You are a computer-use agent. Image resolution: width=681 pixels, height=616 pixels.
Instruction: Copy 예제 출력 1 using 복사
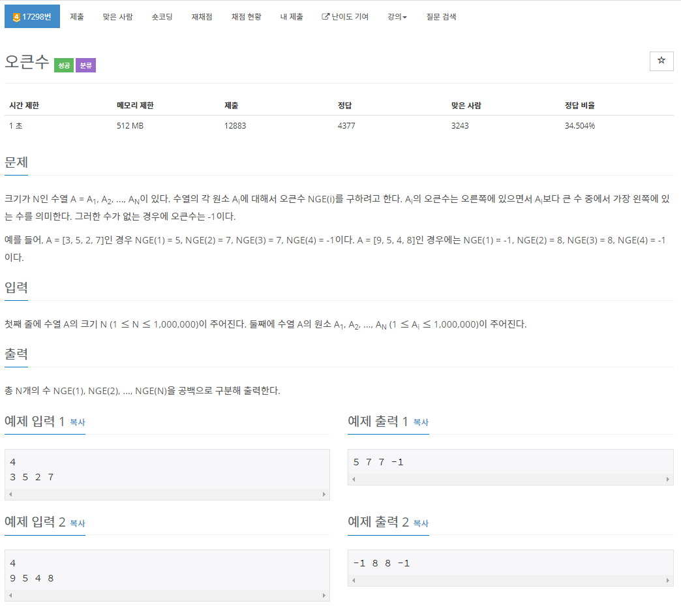(421, 422)
